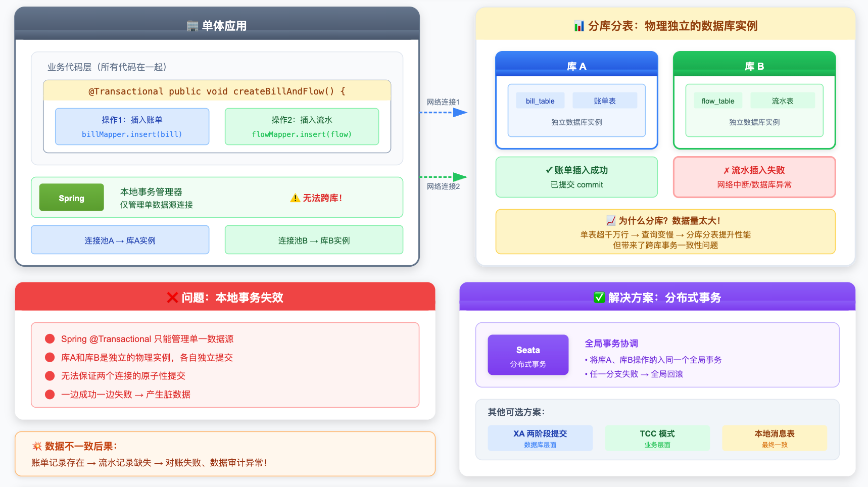Click the bar chart icon beside 分库分表

pyautogui.click(x=579, y=26)
